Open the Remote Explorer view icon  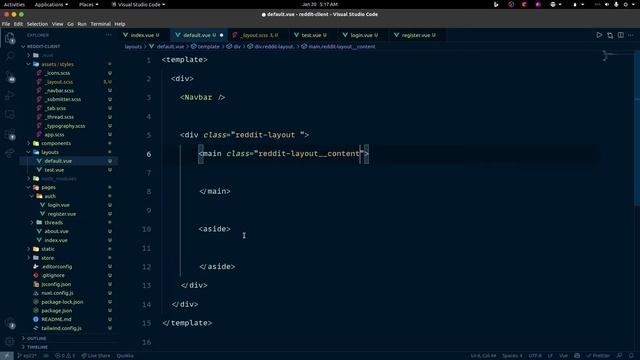pyautogui.click(x=10, y=115)
